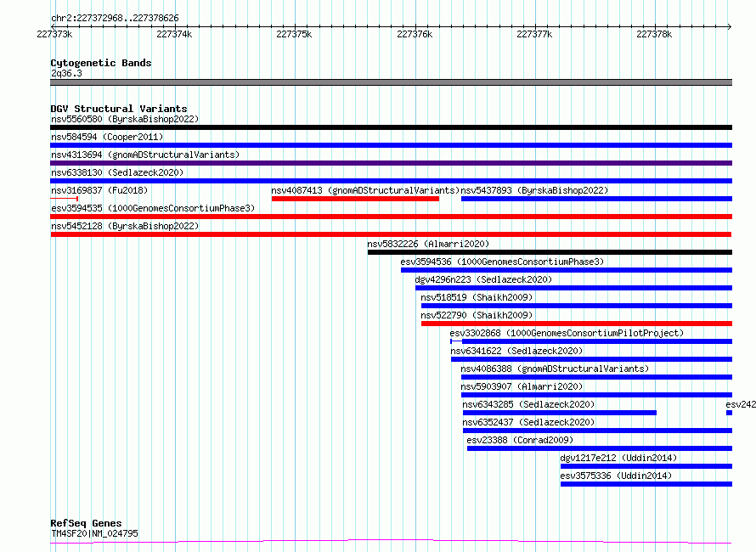Click the RefSeq Genes track title
This screenshot has height=552, width=756.
pos(86,523)
